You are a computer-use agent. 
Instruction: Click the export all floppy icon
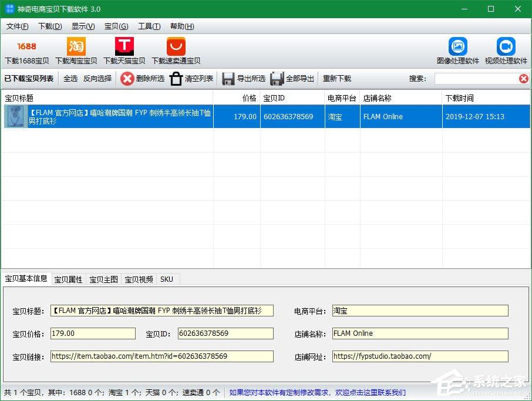pos(277,79)
